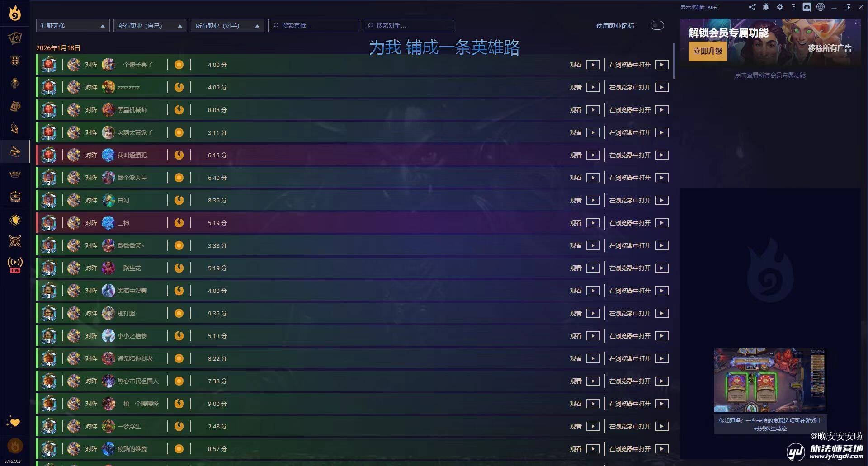This screenshot has height=466, width=868.
Task: Open the beer mug Tavern Brawl icon
Action: point(15,106)
